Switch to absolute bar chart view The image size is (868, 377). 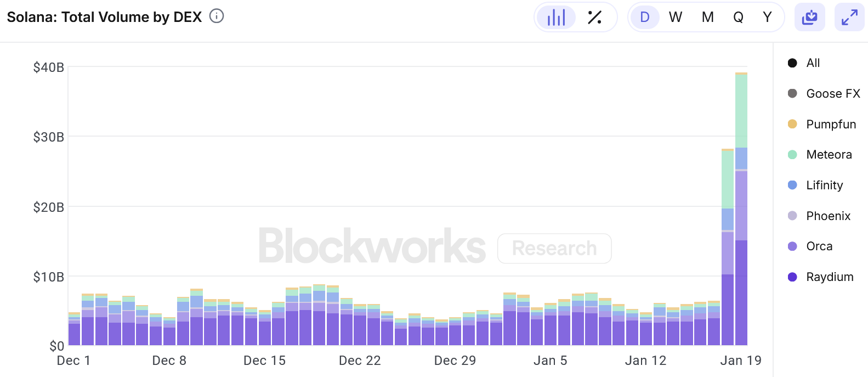(556, 18)
